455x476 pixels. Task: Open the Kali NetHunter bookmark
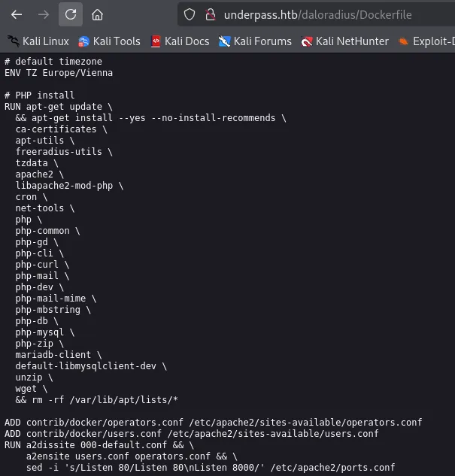[344, 41]
